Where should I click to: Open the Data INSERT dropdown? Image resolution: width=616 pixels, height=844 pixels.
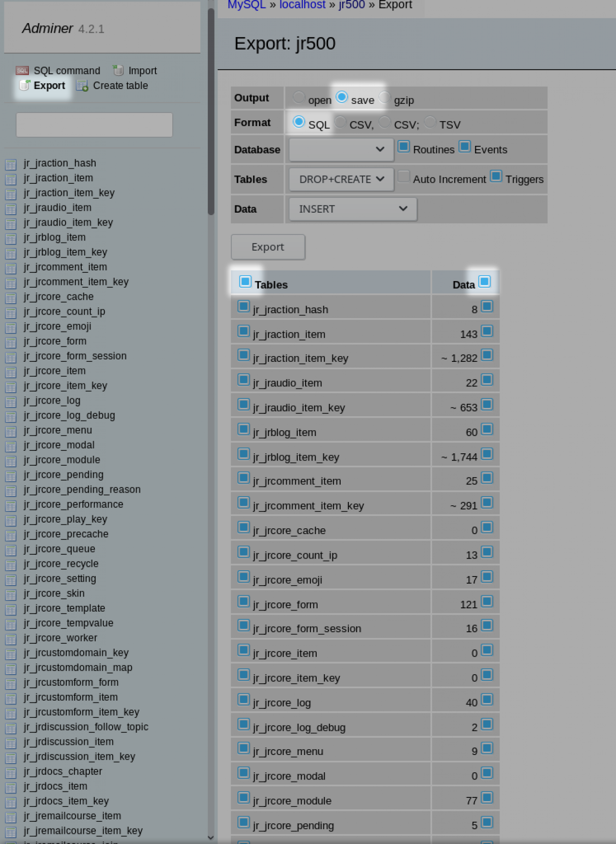pyautogui.click(x=353, y=209)
